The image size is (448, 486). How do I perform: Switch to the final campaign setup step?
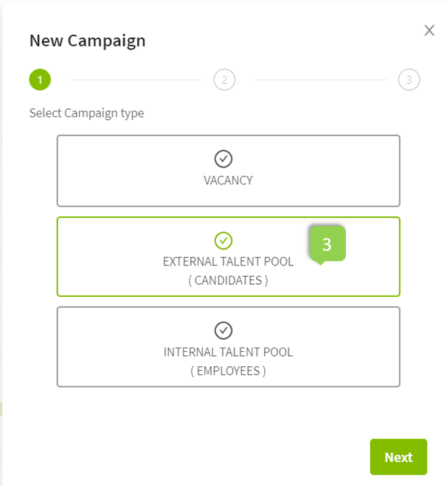(x=409, y=80)
